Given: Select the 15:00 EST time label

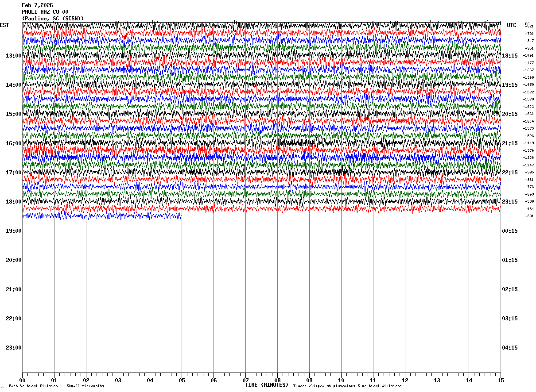Looking at the screenshot, I should coord(14,114).
